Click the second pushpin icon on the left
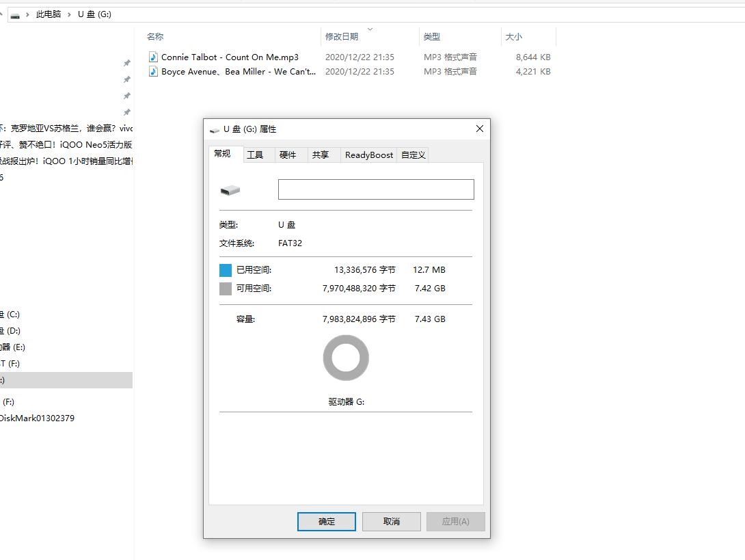This screenshot has height=560, width=745. 126,79
